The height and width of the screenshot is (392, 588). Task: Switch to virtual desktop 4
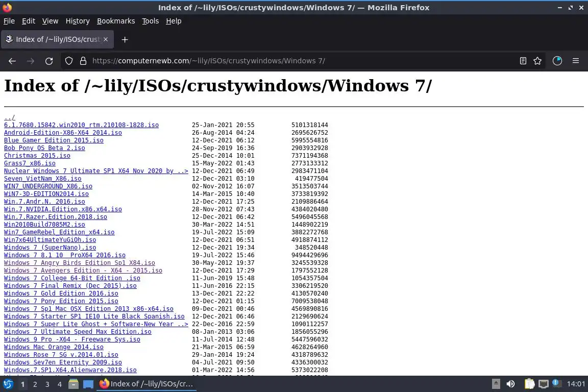click(60, 384)
